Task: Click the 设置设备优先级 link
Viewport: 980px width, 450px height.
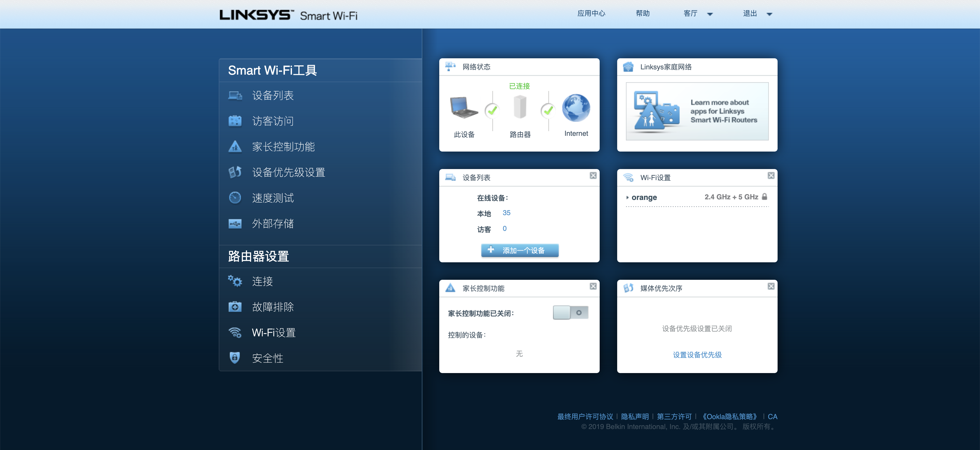Action: (x=697, y=355)
